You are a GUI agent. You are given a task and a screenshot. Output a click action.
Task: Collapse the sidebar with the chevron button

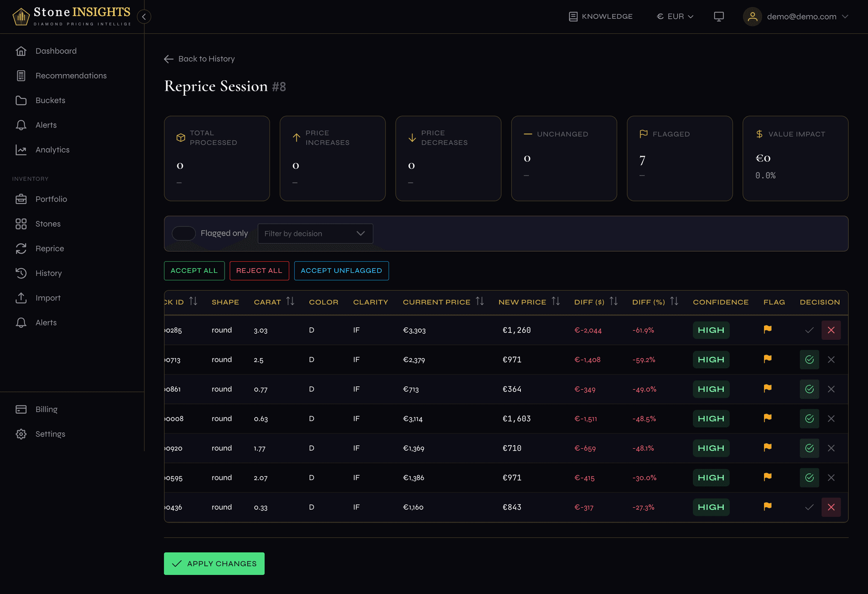(x=144, y=17)
